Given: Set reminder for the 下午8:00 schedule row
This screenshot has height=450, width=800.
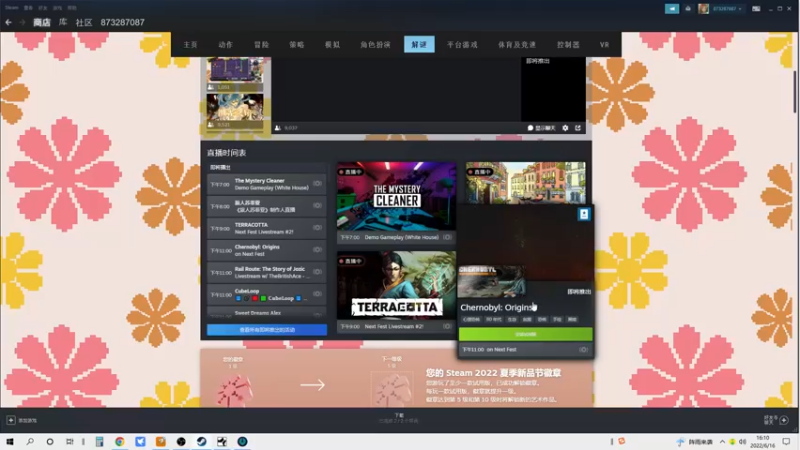Looking at the screenshot, I should point(317,206).
